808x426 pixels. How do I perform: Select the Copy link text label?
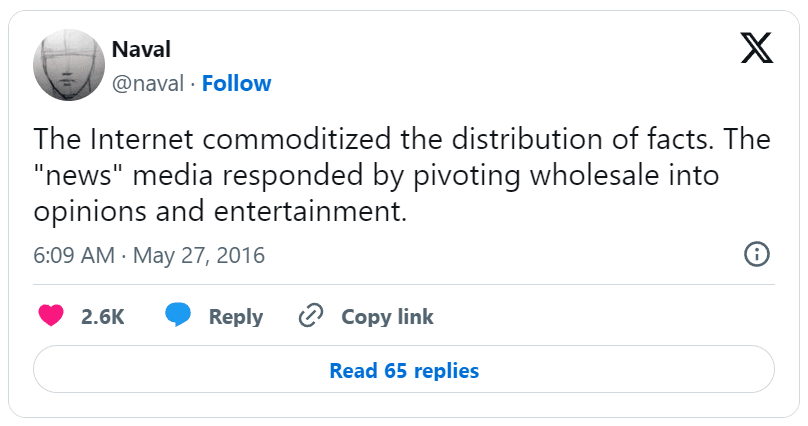click(x=387, y=317)
